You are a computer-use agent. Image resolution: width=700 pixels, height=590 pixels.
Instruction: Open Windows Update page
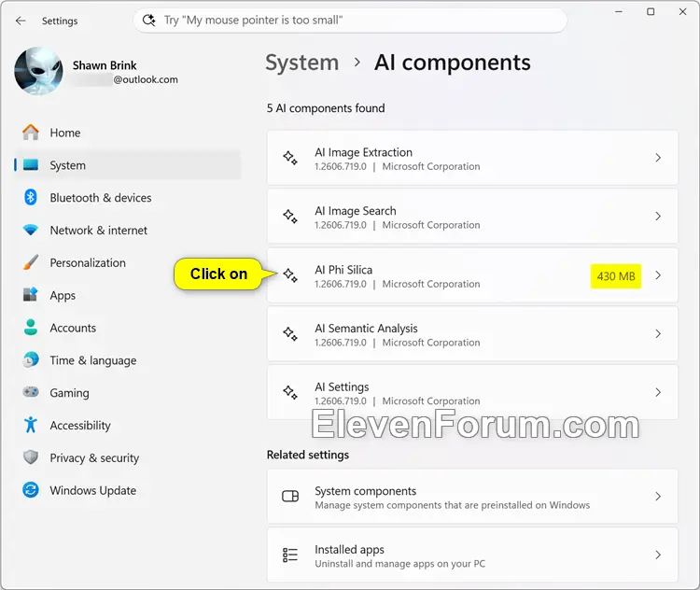coord(127,490)
